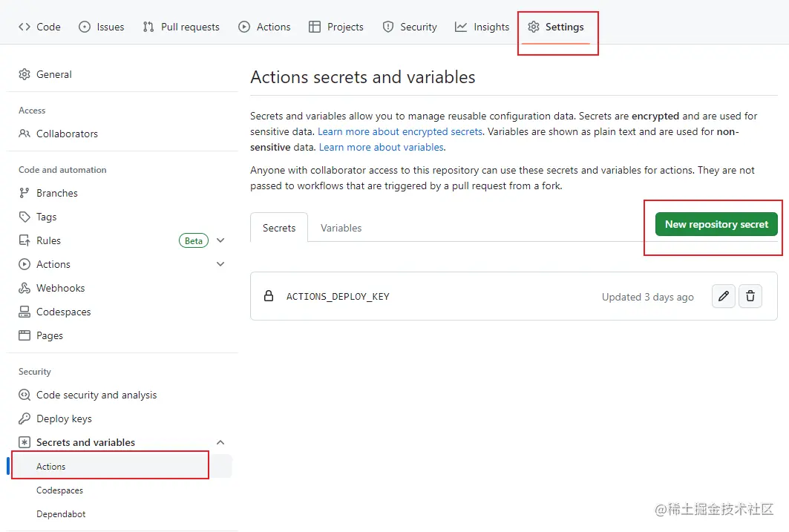Open Learn more about variables link
The width and height of the screenshot is (789, 532).
382,147
